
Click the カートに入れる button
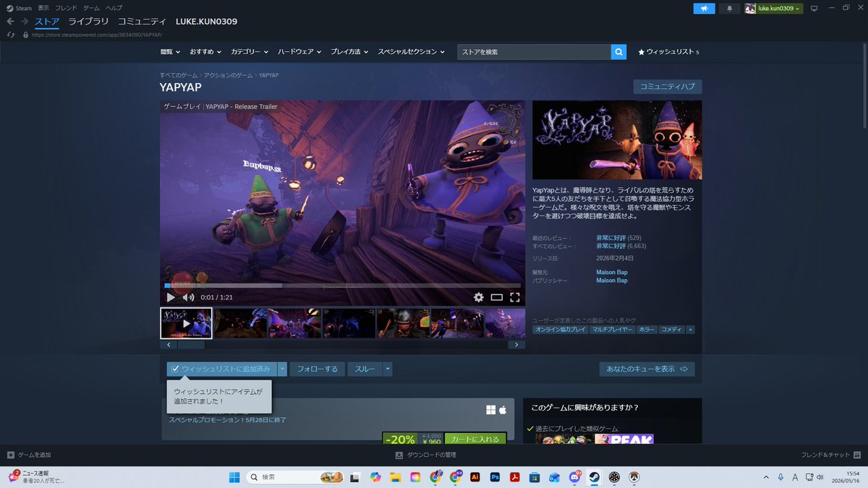475,440
